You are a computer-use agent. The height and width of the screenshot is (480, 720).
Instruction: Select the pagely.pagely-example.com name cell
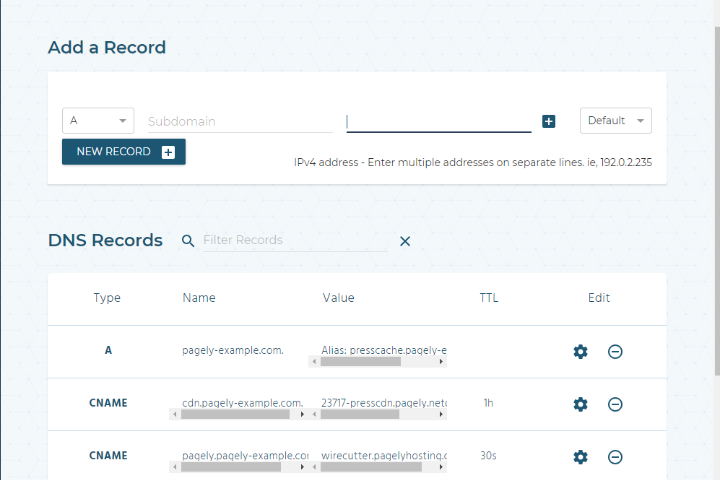(245, 456)
